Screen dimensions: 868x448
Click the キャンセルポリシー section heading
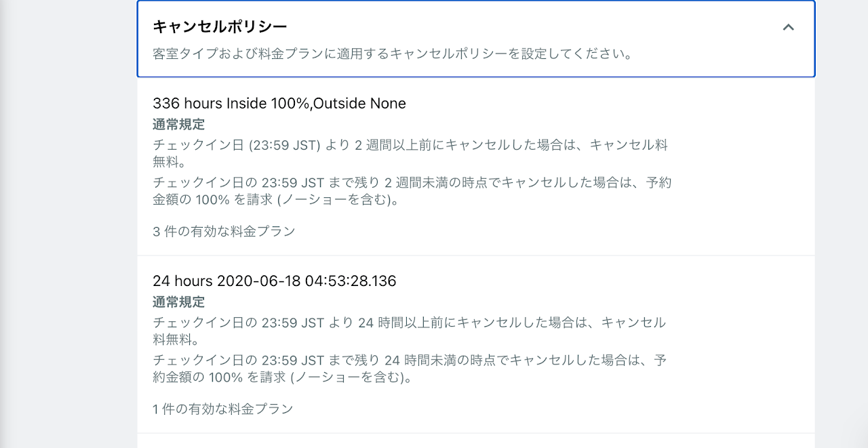tap(220, 27)
